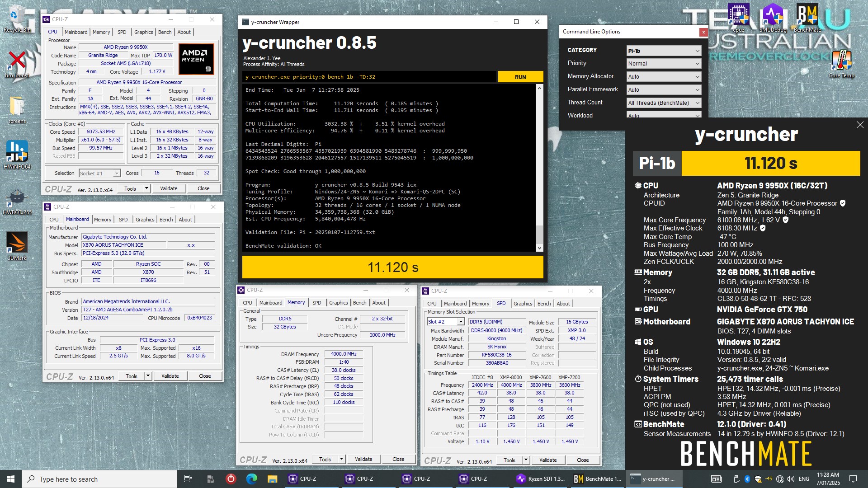Viewport: 868px width, 488px height.
Task: Open the Memory Allocator dropdown
Action: pyautogui.click(x=664, y=77)
